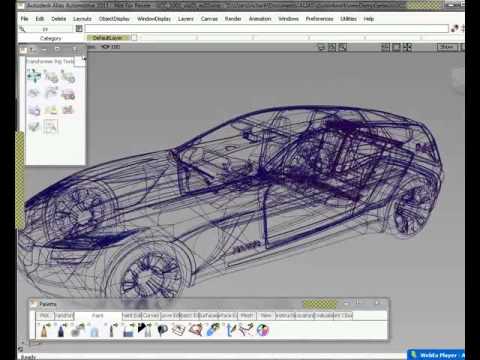Open the Render menu
480x360 pixels.
(x=233, y=19)
